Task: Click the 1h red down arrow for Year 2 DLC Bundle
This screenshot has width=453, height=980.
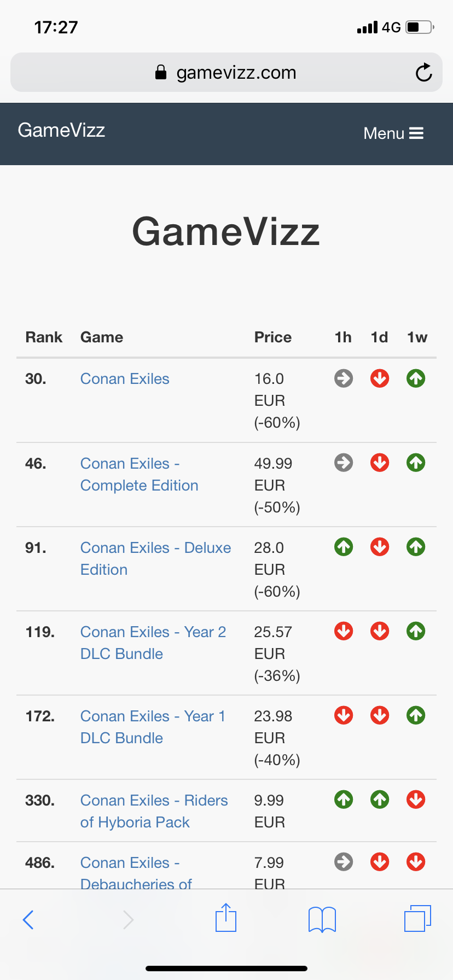Action: (x=344, y=631)
